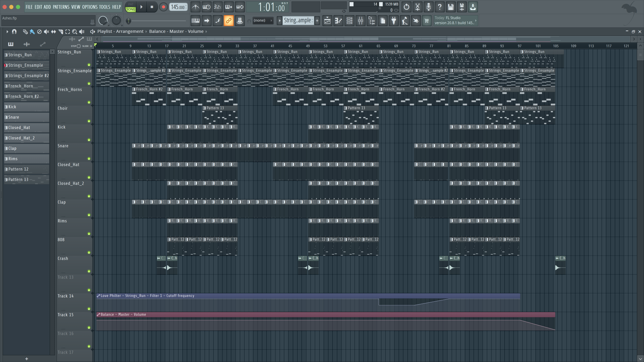Click the one-click audio recording microphone
This screenshot has height=362, width=644.
(429, 7)
